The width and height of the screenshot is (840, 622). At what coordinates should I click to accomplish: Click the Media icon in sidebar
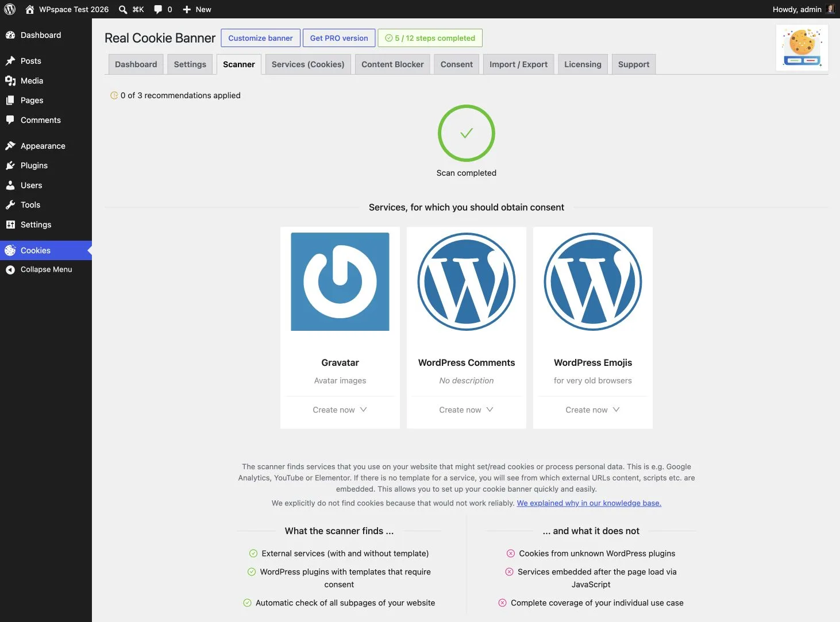coord(10,81)
